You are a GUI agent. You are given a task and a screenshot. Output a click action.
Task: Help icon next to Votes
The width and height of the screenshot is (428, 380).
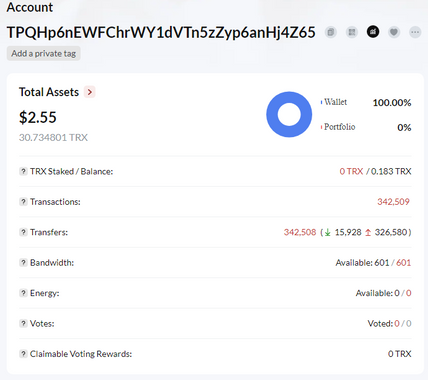pyautogui.click(x=23, y=323)
